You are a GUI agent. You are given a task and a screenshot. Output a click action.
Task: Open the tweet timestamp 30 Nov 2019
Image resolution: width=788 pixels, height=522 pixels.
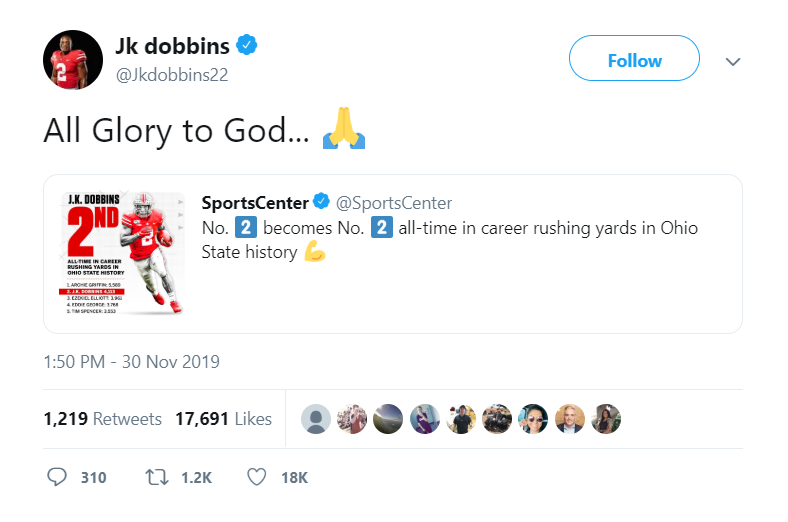pos(131,362)
